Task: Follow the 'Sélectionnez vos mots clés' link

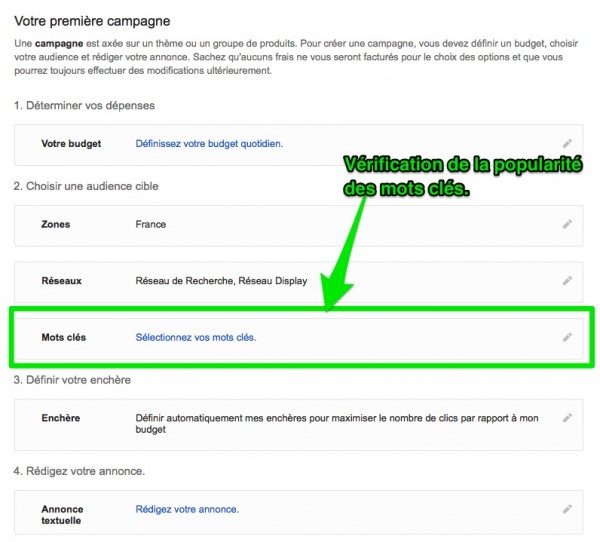Action: click(196, 337)
